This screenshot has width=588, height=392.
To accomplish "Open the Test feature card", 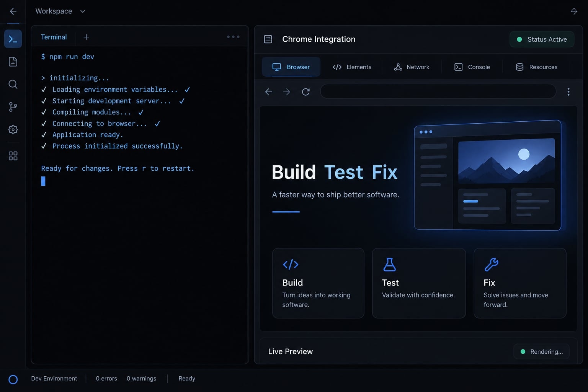I will click(x=419, y=283).
